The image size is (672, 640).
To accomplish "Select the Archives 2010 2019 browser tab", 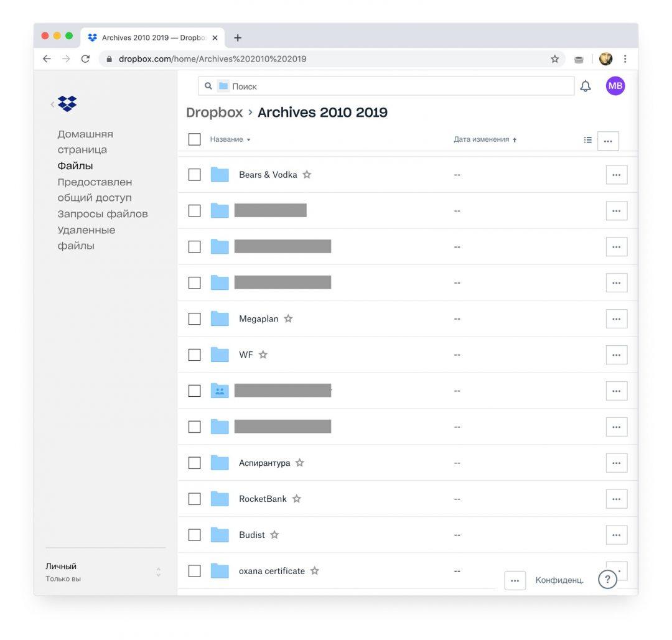I will pos(154,38).
